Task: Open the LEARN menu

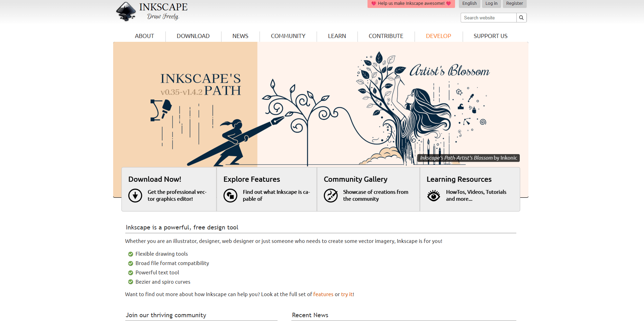Action: tap(337, 36)
